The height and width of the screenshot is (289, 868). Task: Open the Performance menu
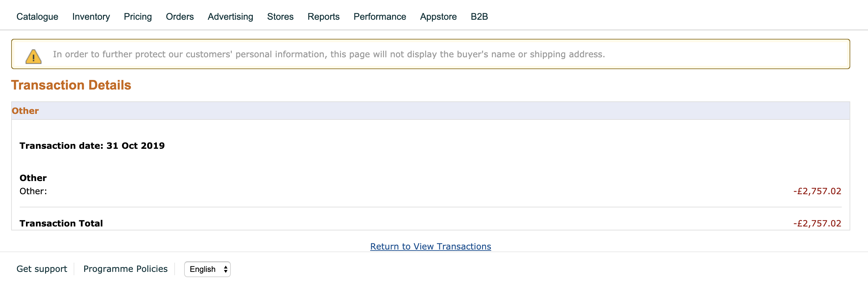[380, 16]
